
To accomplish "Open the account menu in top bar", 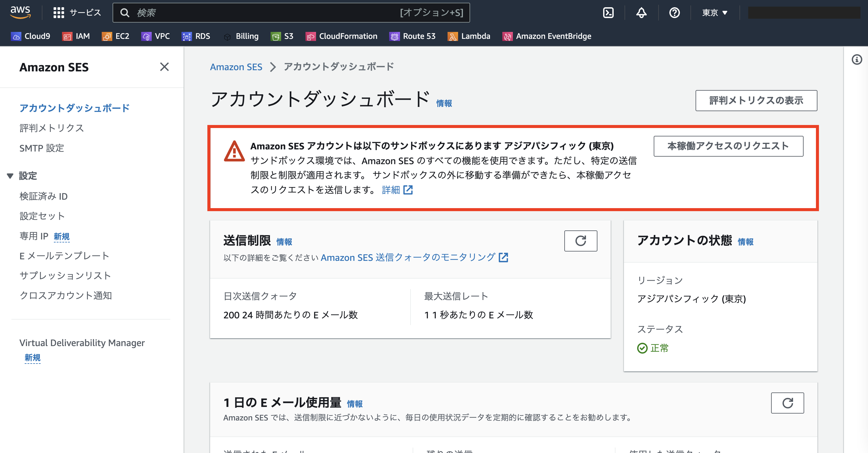I will coord(804,13).
